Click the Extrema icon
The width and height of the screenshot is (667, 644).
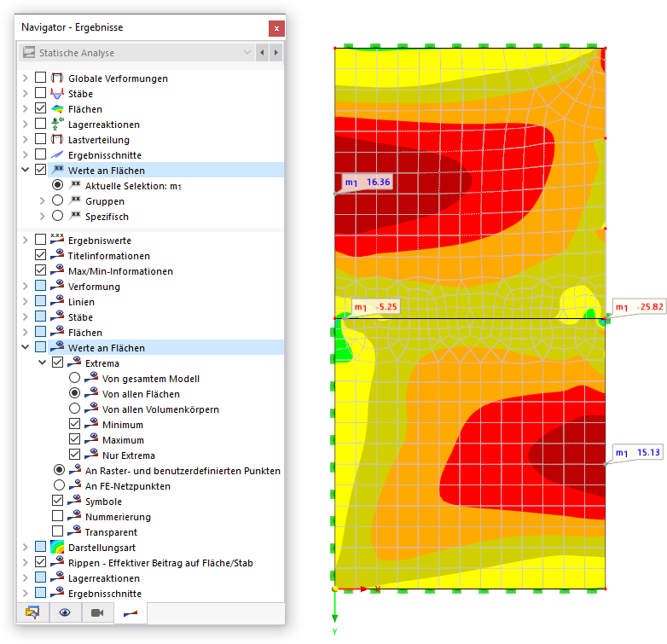(x=74, y=363)
